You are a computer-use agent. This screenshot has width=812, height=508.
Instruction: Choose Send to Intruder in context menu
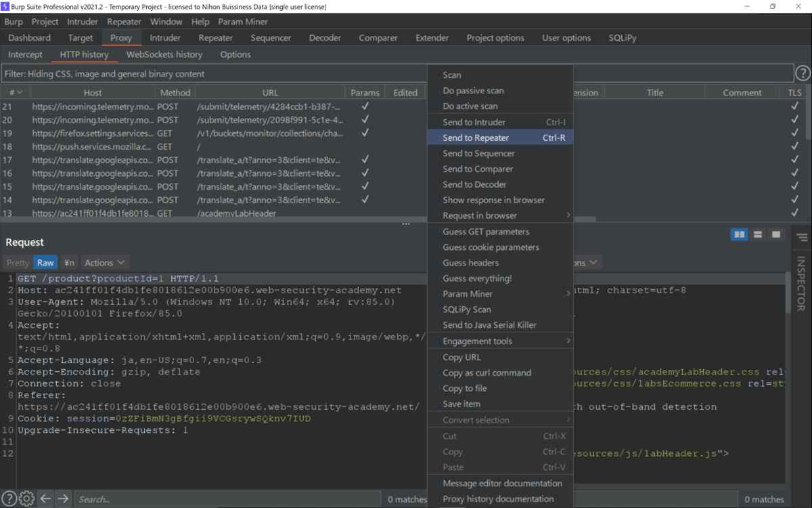[x=500, y=122]
